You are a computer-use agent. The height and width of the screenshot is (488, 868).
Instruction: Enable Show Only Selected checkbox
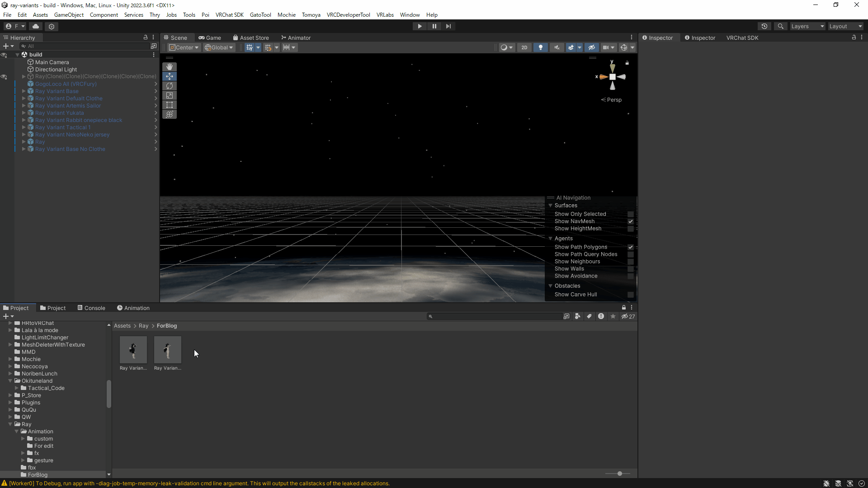tap(631, 214)
